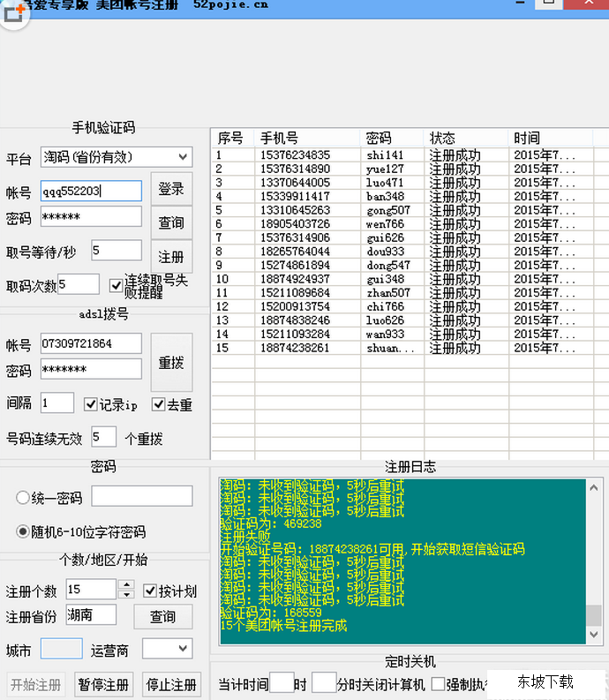Toggle the 连续取号失败提醒 checkbox

coord(117,285)
